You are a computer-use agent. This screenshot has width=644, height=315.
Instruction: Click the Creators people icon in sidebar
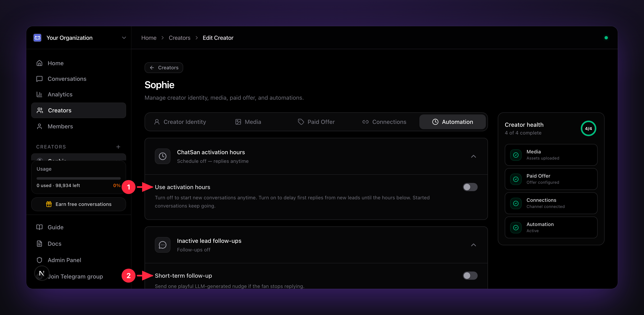point(40,110)
